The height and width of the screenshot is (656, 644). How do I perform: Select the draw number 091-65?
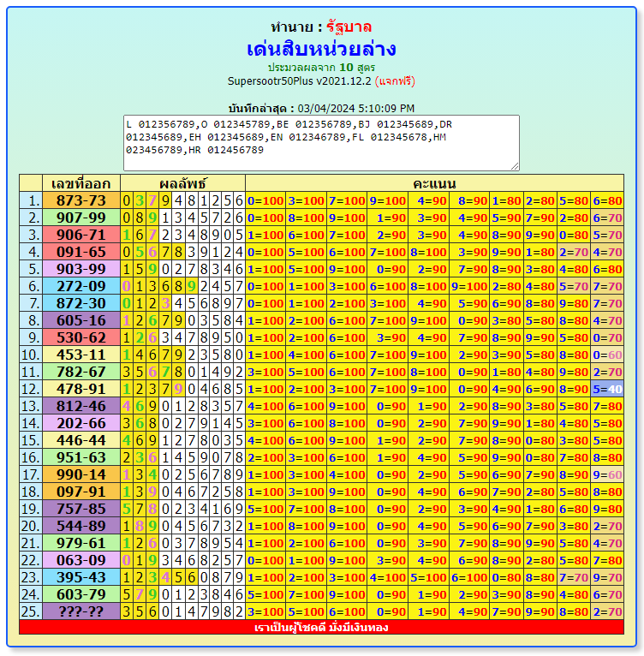[x=81, y=253]
